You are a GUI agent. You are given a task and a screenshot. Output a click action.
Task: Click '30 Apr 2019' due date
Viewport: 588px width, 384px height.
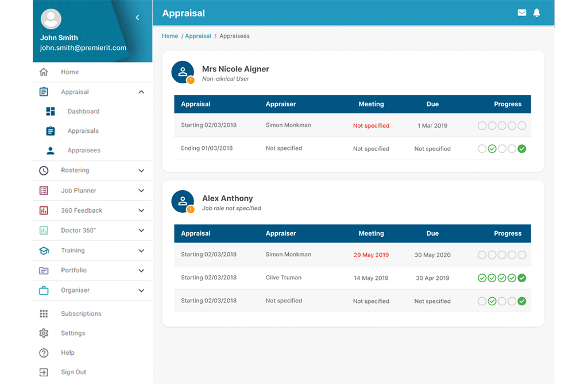pos(432,278)
